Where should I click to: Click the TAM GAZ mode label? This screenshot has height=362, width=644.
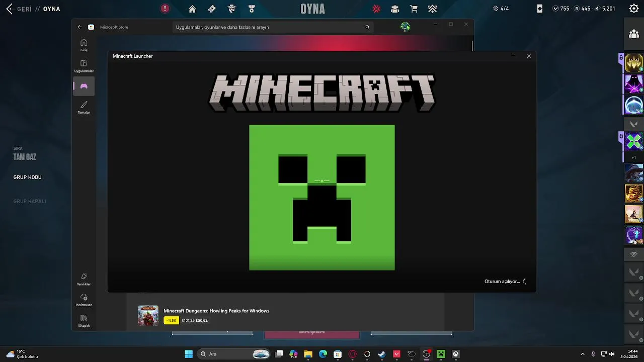click(x=25, y=157)
